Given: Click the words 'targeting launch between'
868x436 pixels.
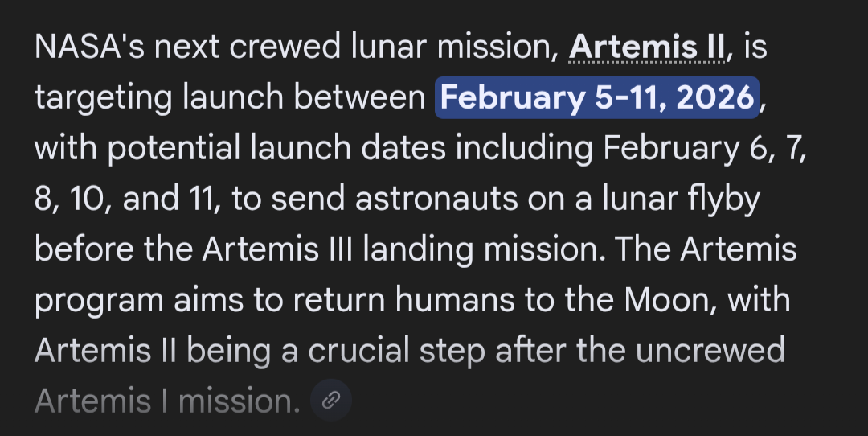Looking at the screenshot, I should 229,98.
